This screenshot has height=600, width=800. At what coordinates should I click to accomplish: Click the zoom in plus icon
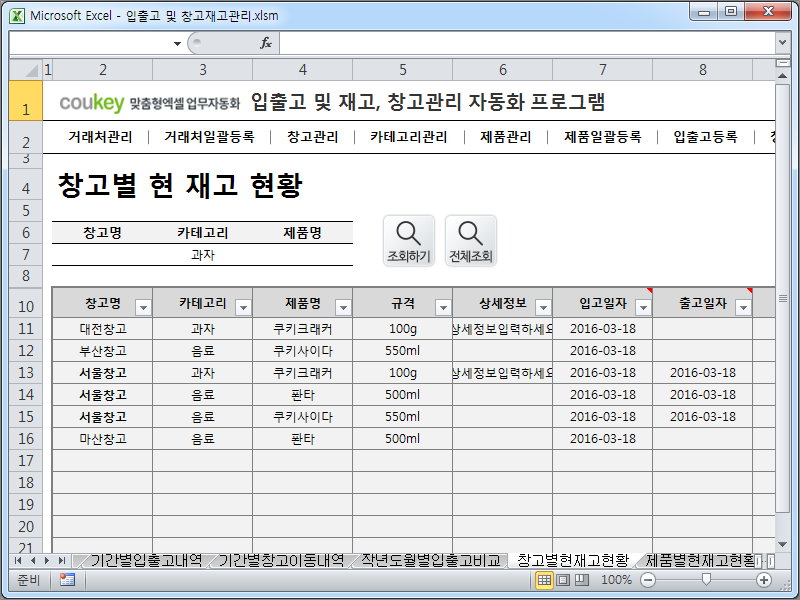tap(764, 580)
